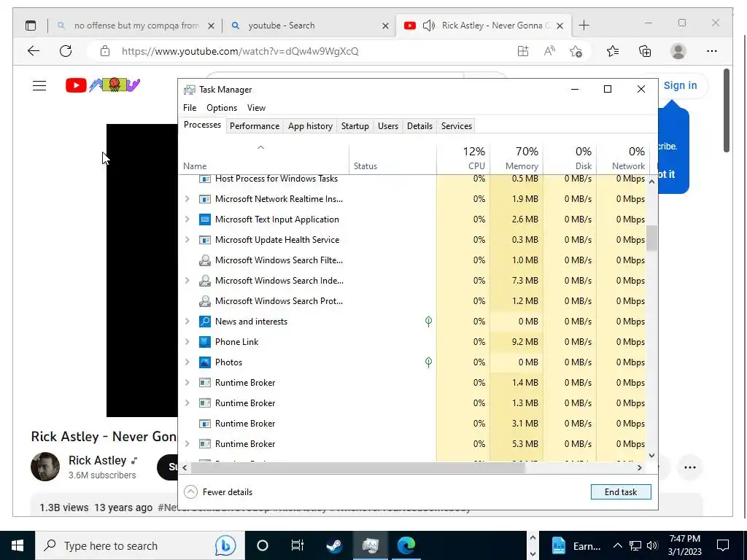Switch to the Performance tab
The width and height of the screenshot is (747, 560).
(255, 125)
